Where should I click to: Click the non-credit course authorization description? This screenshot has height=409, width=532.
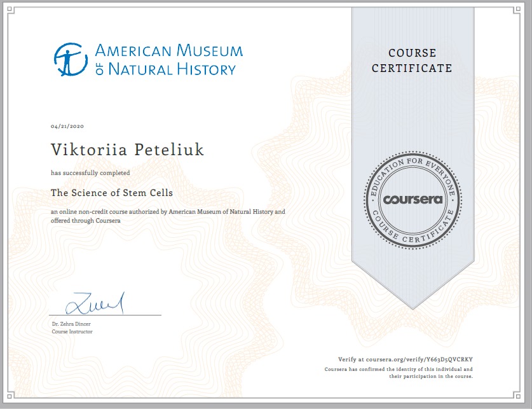point(168,216)
